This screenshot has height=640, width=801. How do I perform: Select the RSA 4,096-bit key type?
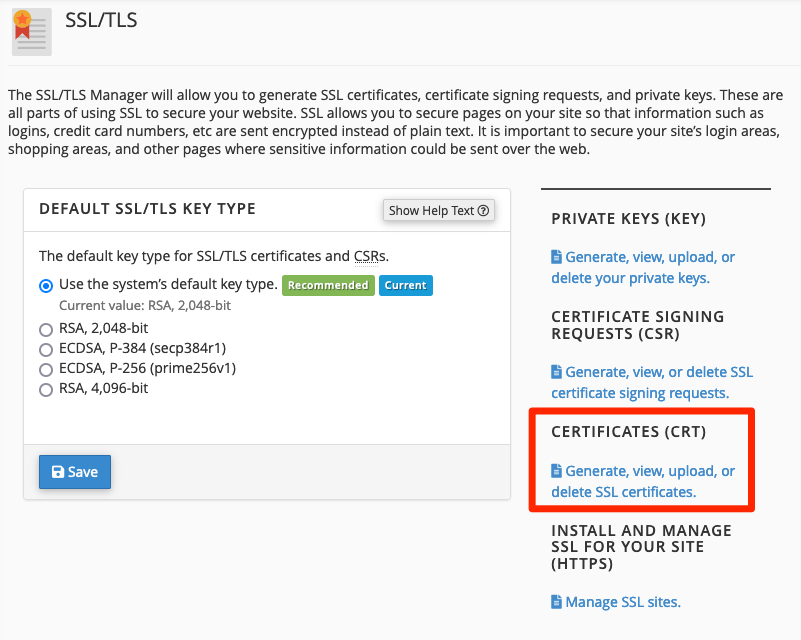(45, 389)
